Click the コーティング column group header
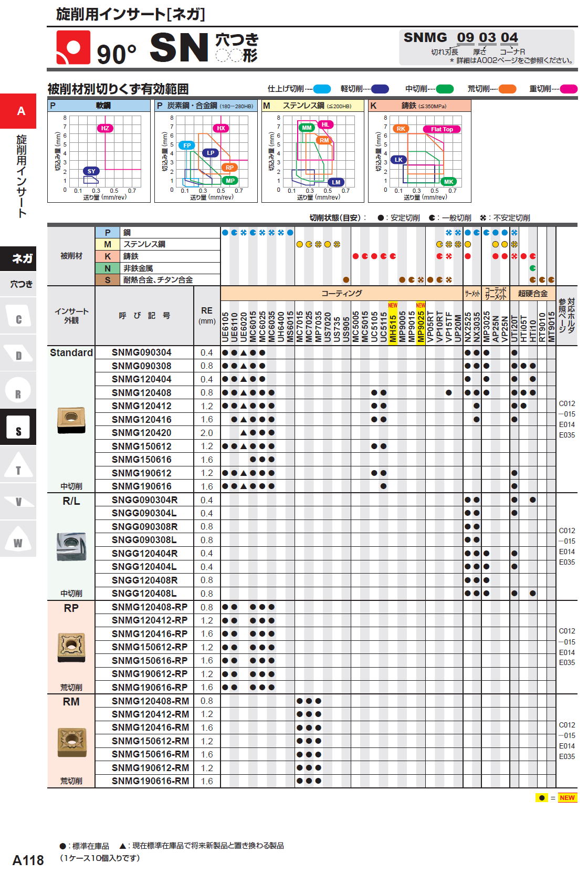The image size is (588, 873). [342, 293]
